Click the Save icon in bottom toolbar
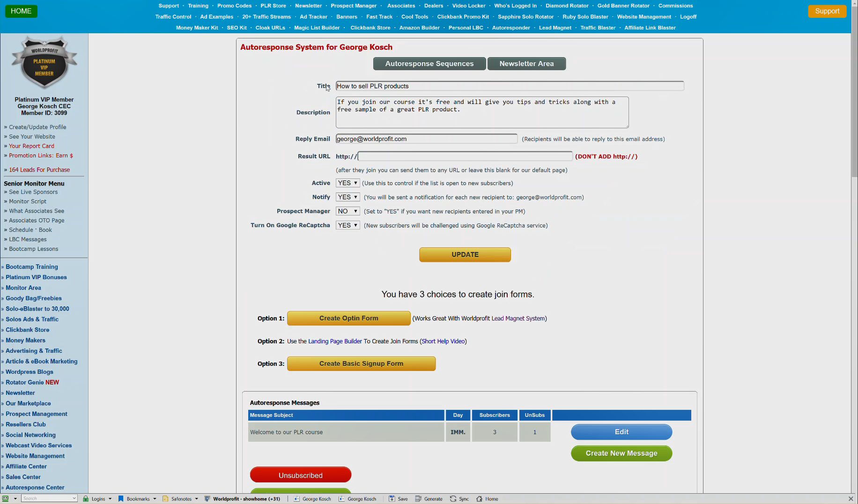The image size is (858, 504). click(x=392, y=499)
